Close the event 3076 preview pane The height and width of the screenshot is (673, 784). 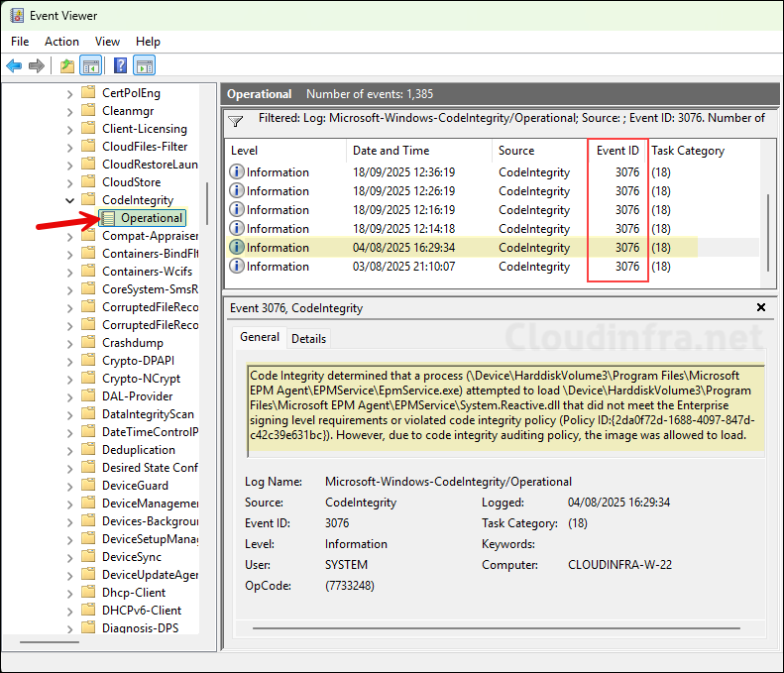point(761,308)
